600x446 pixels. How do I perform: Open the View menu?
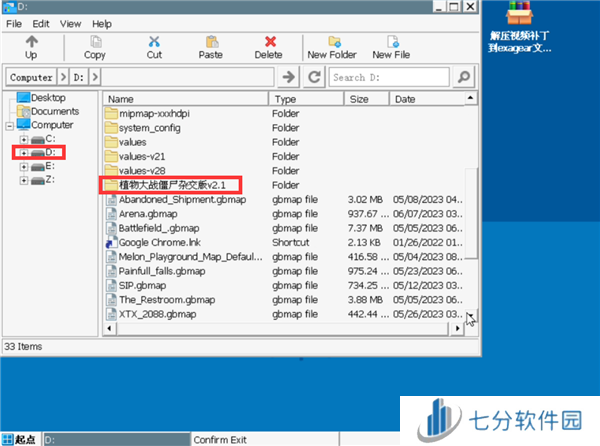tap(71, 23)
